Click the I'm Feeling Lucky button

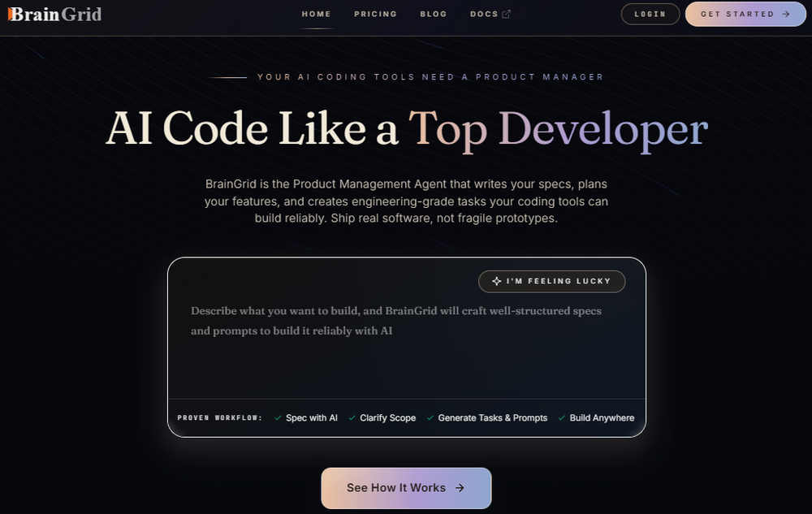click(551, 281)
